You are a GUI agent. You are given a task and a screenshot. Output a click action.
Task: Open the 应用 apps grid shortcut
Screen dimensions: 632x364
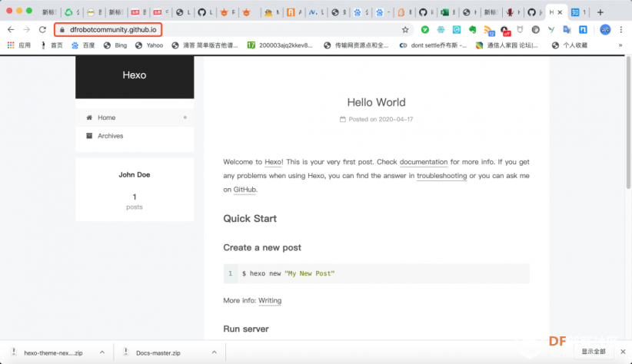[x=19, y=45]
